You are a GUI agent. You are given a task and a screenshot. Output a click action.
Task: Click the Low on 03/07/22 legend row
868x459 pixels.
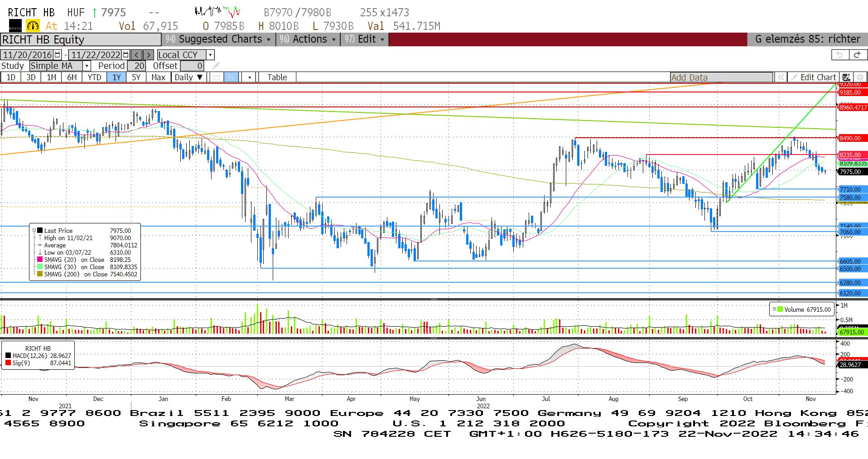[84, 252]
